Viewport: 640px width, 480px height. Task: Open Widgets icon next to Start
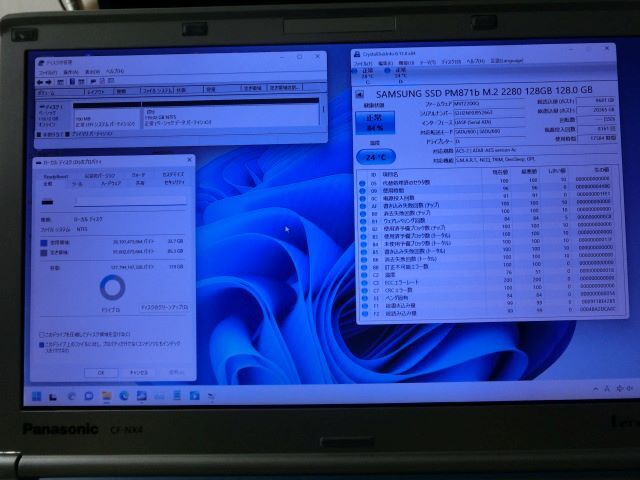(53, 396)
